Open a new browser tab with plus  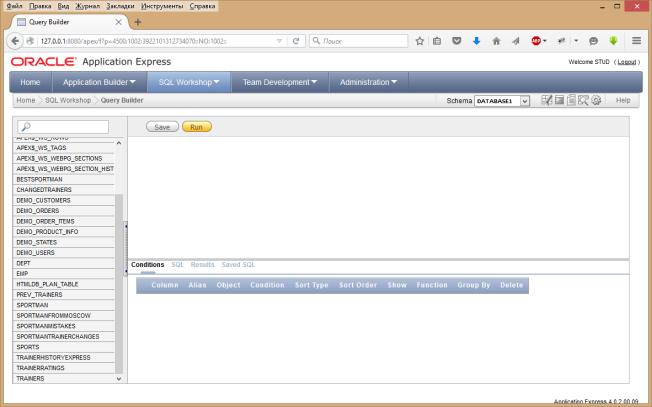point(138,22)
